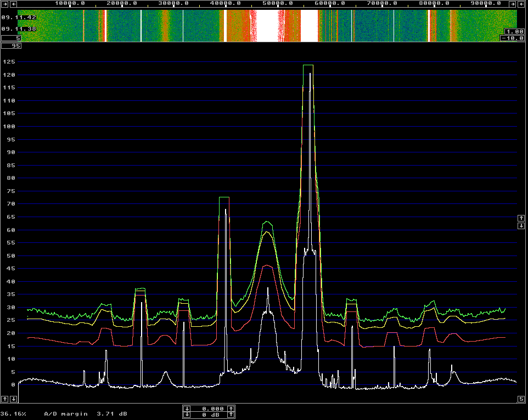The width and height of the screenshot is (528, 420).
Task: Click the 125 dB level label
Action: (x=9, y=62)
